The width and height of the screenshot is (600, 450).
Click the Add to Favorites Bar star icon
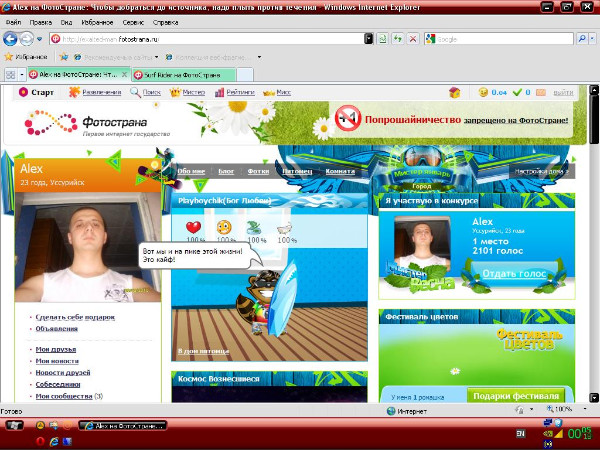pos(64,57)
